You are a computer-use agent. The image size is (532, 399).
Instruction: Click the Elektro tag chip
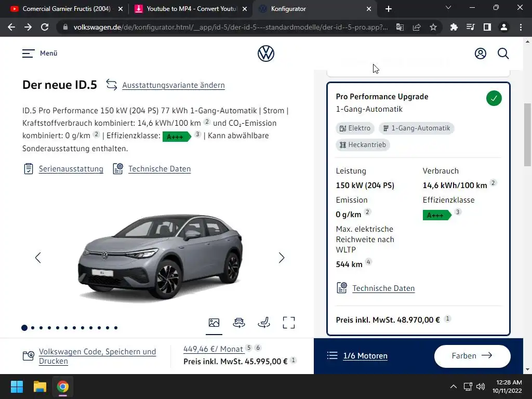point(355,128)
